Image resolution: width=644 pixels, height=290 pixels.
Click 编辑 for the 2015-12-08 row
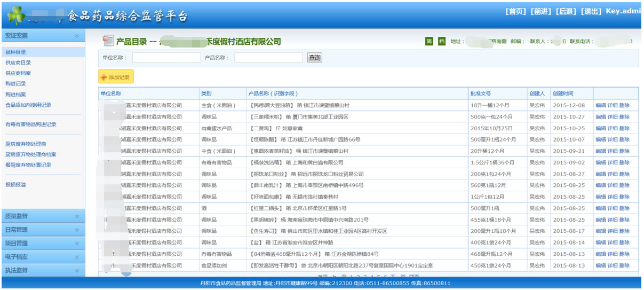click(600, 106)
